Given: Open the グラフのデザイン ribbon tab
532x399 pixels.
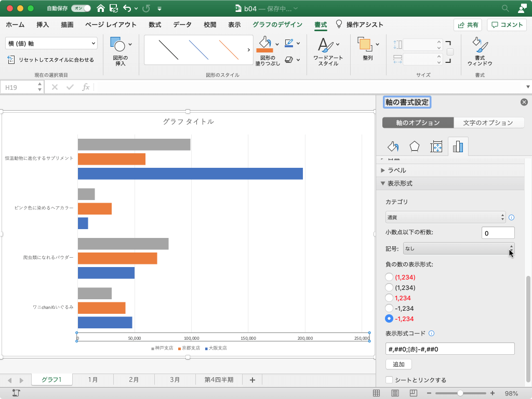Looking at the screenshot, I should (277, 24).
